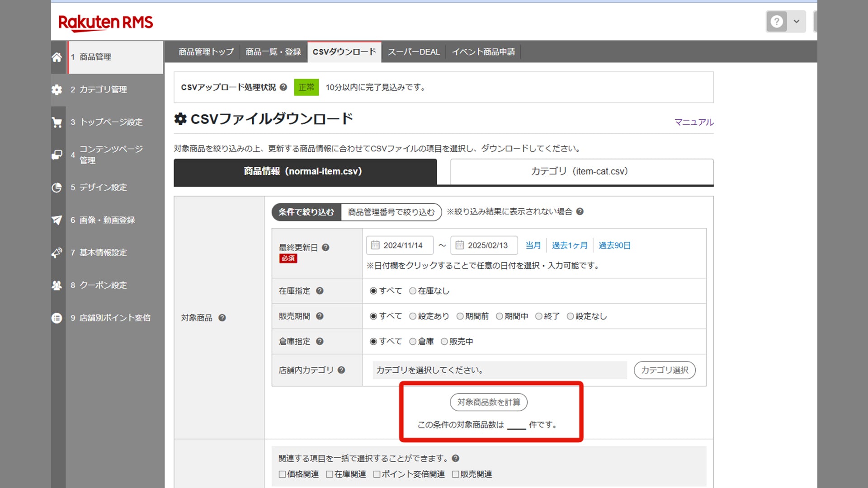Select the 在庫なし radio under 在庫指定
The height and width of the screenshot is (488, 868).
coord(413,291)
